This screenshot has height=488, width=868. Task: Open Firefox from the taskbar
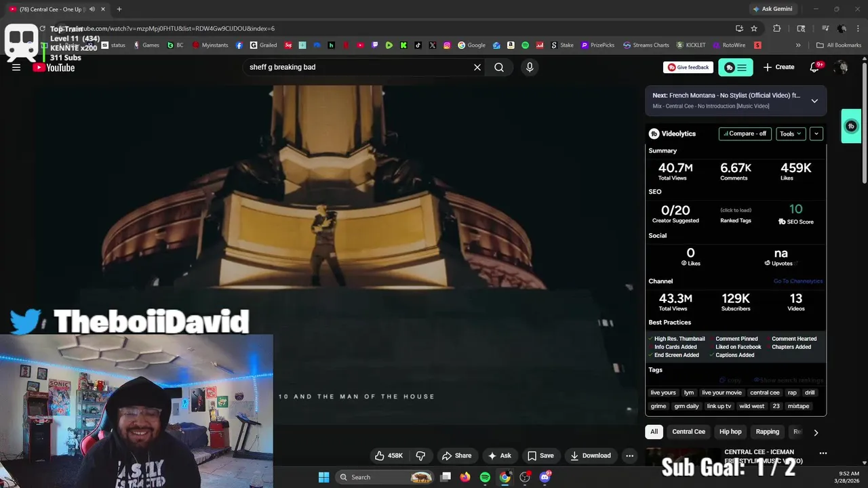click(x=465, y=477)
